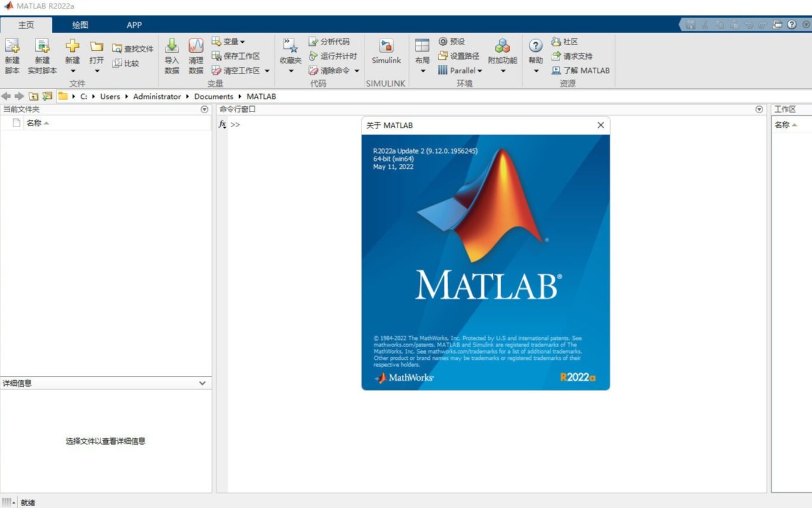
Task: Open the 命令行窗口 panel actions menu
Action: tap(759, 109)
